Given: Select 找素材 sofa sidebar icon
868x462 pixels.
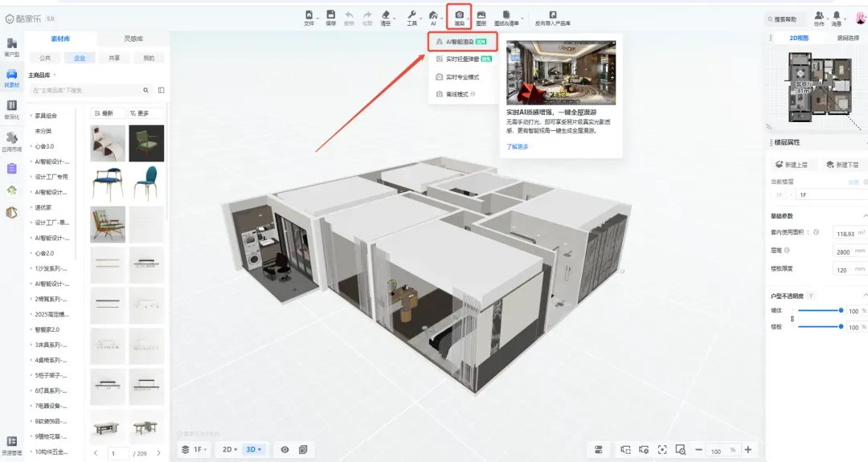Looking at the screenshot, I should (x=11, y=75).
